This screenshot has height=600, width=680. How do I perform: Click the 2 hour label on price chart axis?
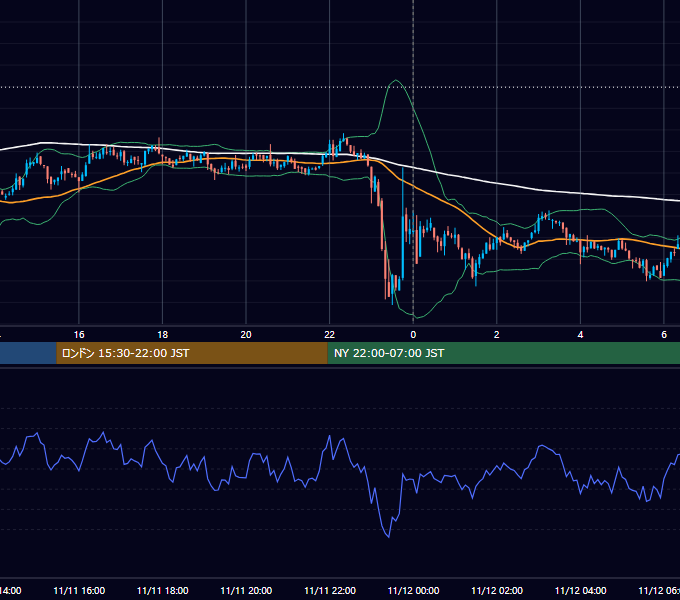coord(497,335)
